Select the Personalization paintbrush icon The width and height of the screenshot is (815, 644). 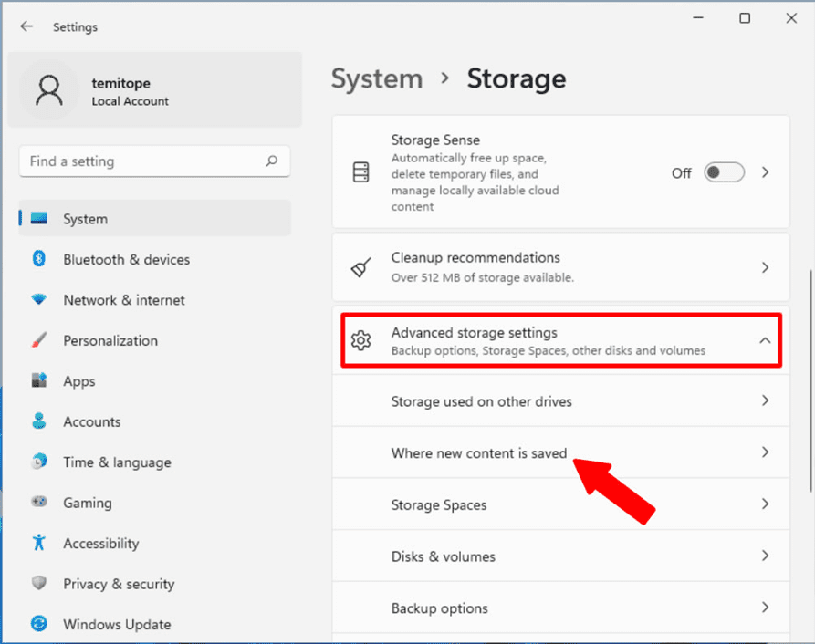point(39,340)
